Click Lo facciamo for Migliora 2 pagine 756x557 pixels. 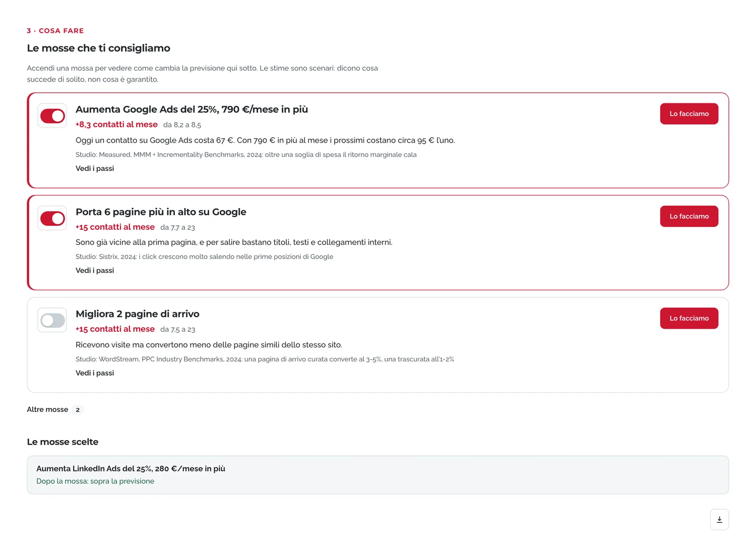pyautogui.click(x=689, y=318)
